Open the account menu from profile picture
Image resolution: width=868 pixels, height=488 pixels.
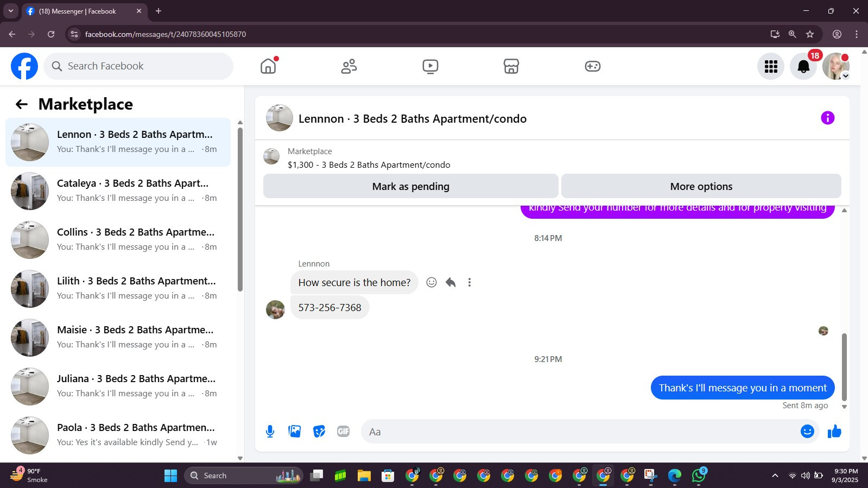pos(836,66)
